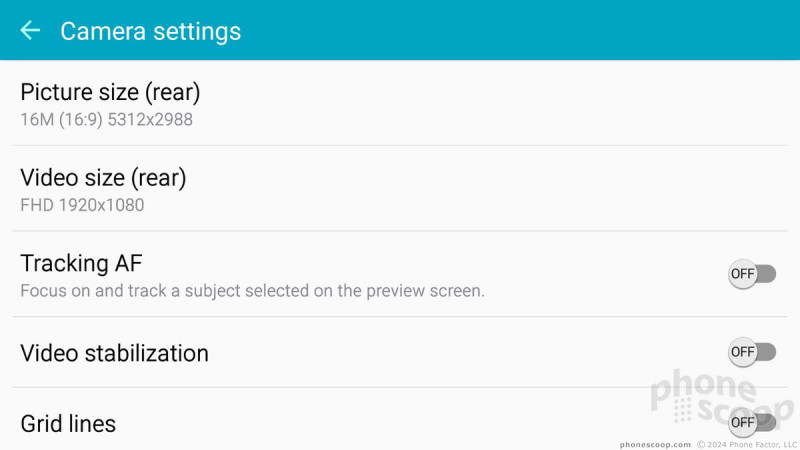Tap the Tracking AF label
800x450 pixels.
coord(81,263)
